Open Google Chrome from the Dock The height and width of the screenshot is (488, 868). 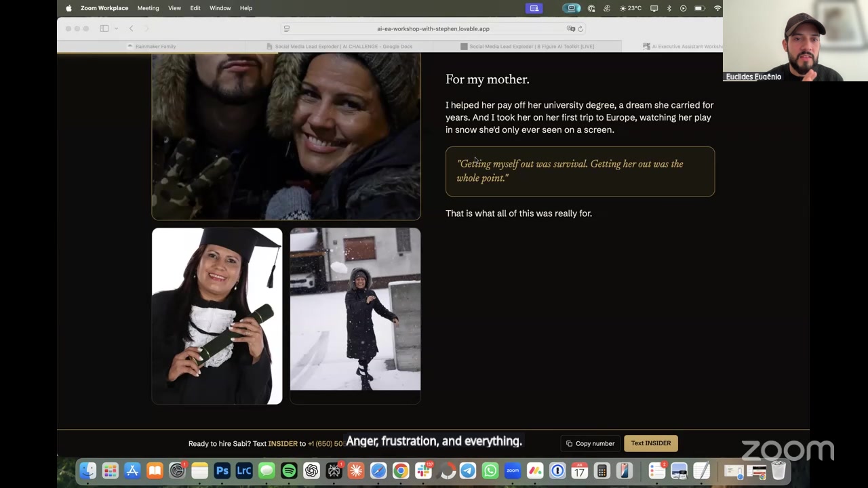(401, 470)
